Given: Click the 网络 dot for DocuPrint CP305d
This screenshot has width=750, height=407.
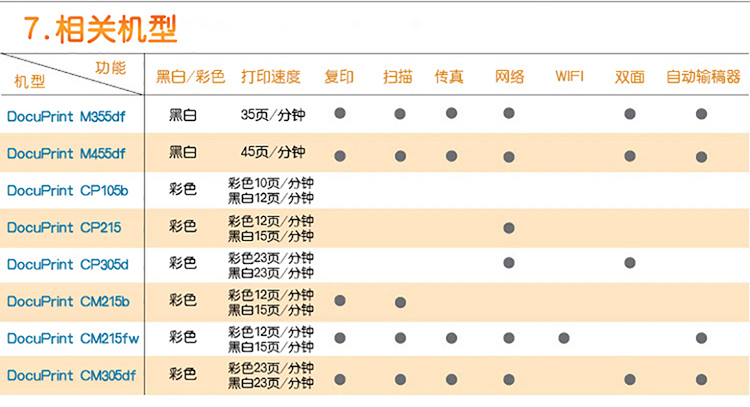Looking at the screenshot, I should click(509, 263).
